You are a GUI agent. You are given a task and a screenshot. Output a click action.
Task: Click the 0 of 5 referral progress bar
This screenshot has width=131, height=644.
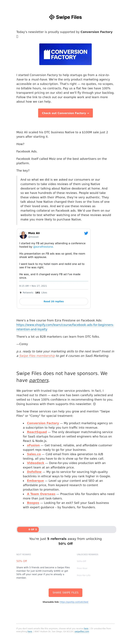coord(66,529)
